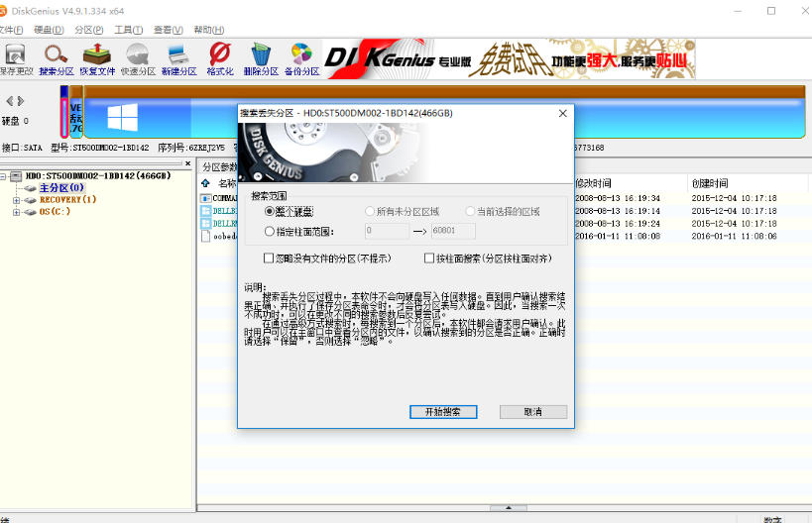Click the Windows logo partition in disk map
The image size is (812, 523).
click(x=123, y=118)
